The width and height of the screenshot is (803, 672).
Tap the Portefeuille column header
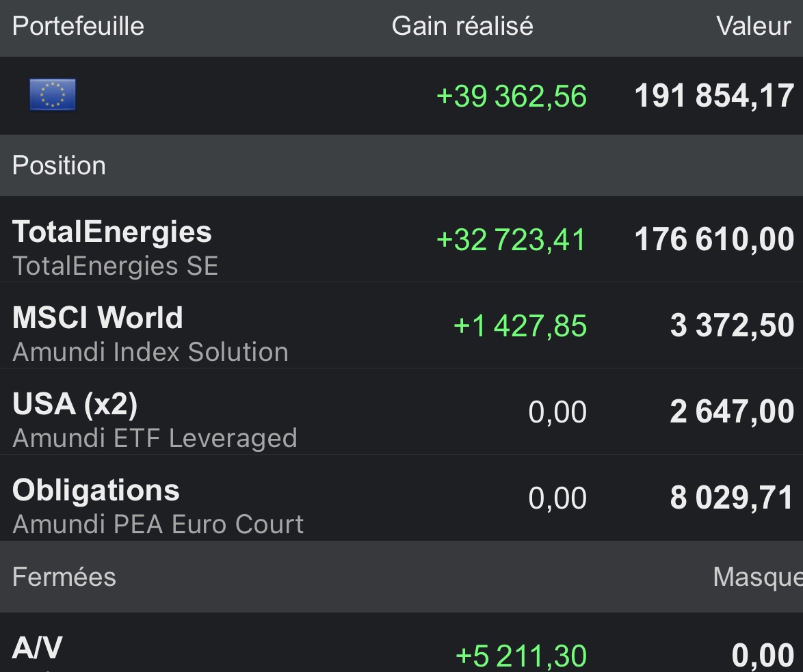coord(79,26)
